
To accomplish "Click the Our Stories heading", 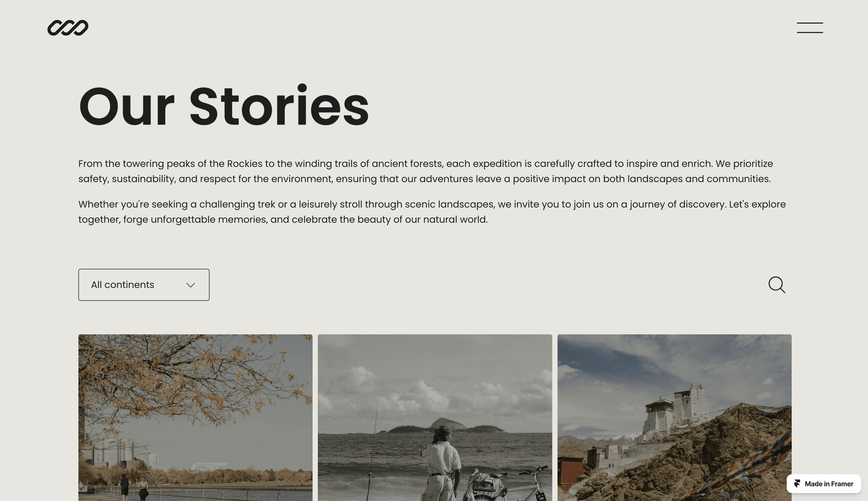I will pyautogui.click(x=224, y=106).
